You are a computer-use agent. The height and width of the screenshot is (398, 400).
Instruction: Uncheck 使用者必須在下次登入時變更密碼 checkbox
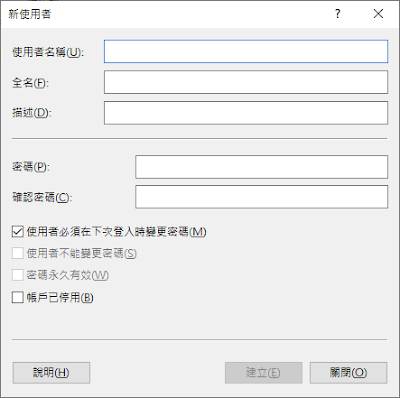pyautogui.click(x=18, y=231)
